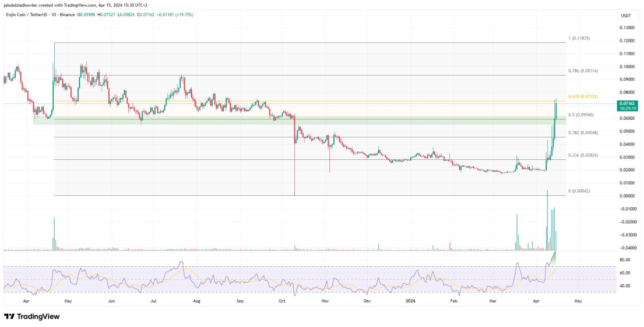Click the Jul label on the time axis
Viewport: 644px width, 327px height.
coord(153,301)
